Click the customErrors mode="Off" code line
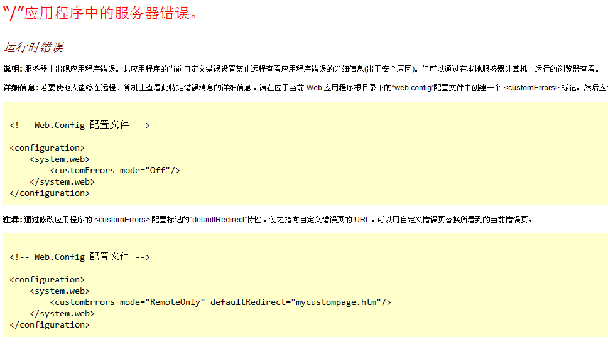The height and width of the screenshot is (364, 608). tap(115, 171)
